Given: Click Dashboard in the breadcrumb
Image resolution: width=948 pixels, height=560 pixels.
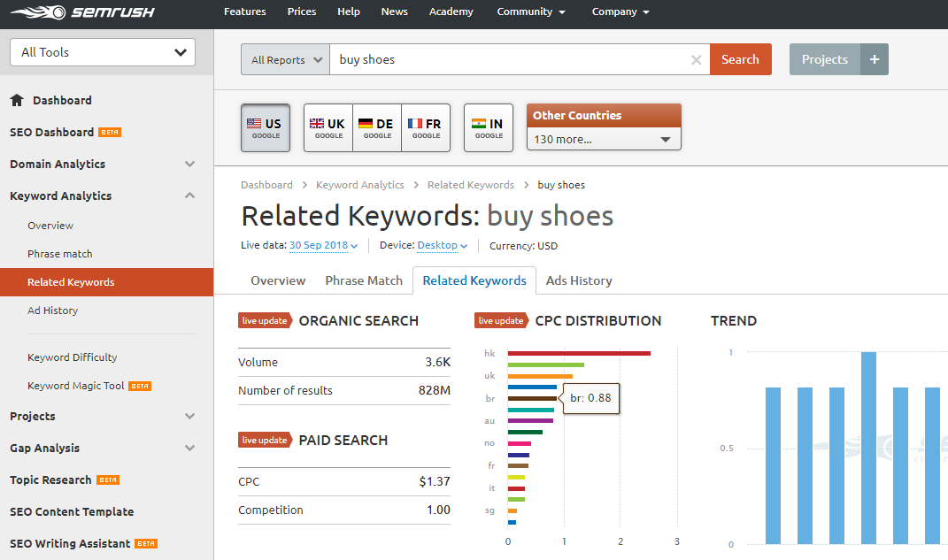Looking at the screenshot, I should click(266, 185).
